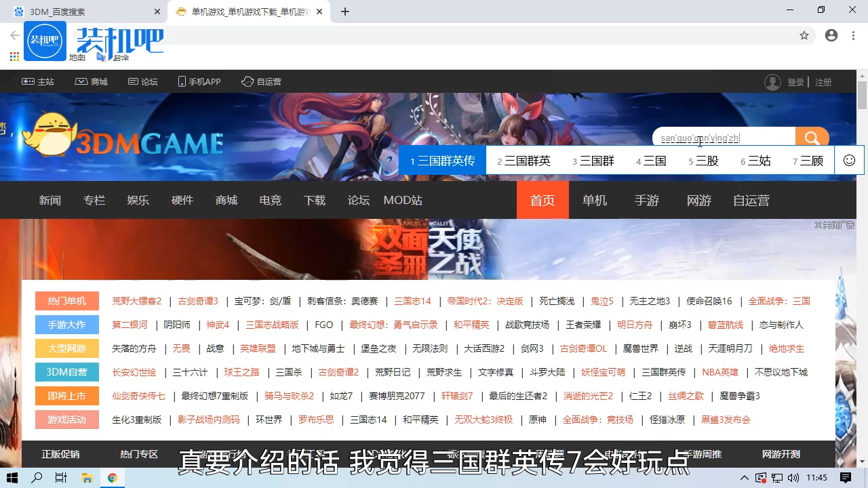
Task: Select 三国群英传 from the input suggestion list
Action: tap(447, 161)
